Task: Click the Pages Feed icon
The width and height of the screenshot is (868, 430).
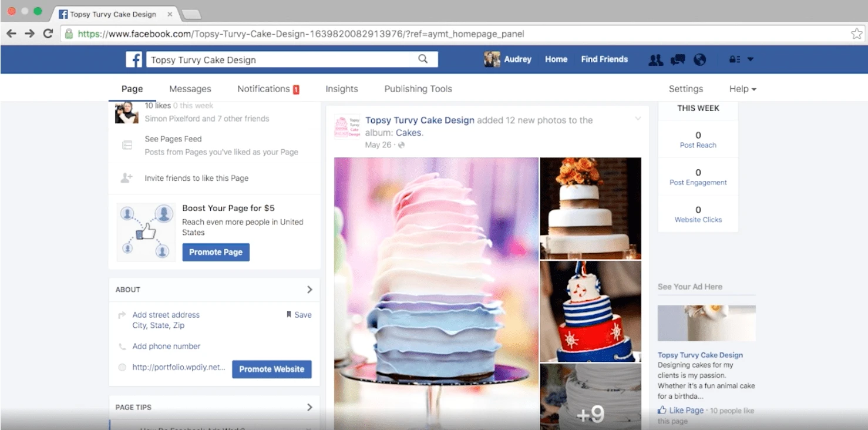Action: (126, 145)
